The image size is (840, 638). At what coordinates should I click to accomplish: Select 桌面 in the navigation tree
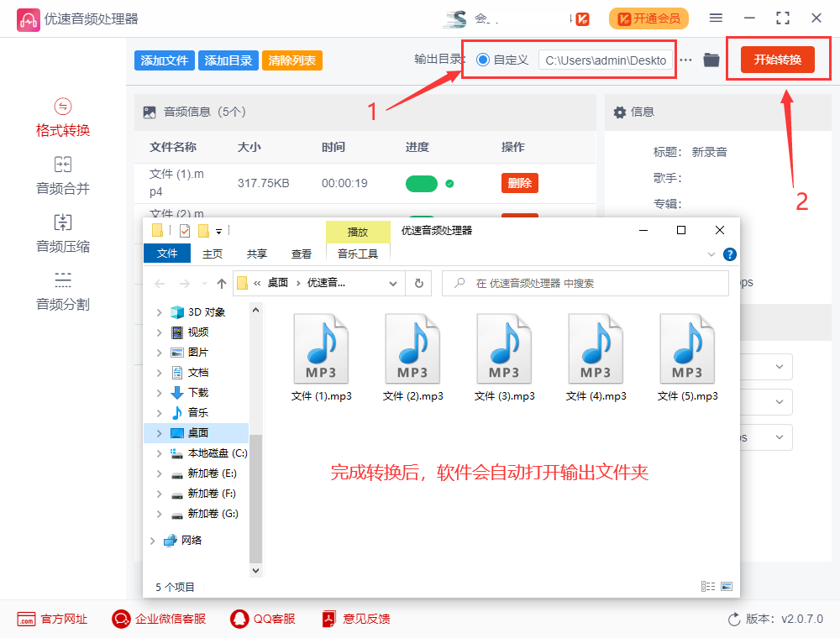[197, 433]
